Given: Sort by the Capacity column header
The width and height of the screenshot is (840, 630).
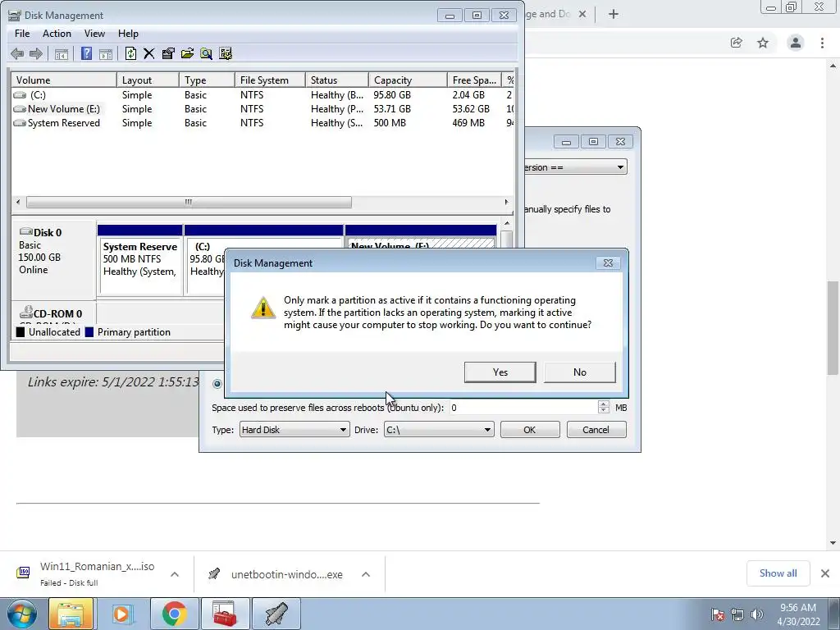Looking at the screenshot, I should coord(408,80).
